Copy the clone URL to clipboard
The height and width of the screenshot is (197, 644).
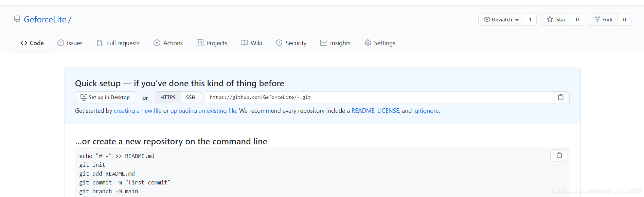561,97
